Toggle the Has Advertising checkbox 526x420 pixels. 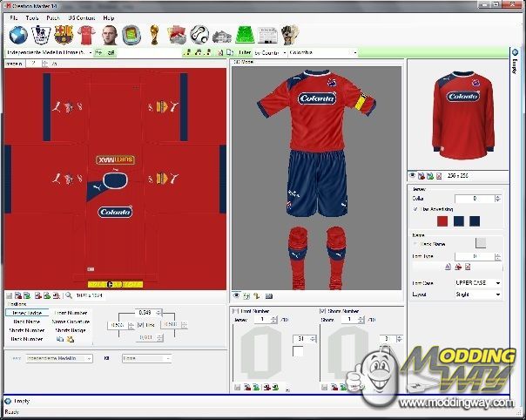click(x=415, y=209)
